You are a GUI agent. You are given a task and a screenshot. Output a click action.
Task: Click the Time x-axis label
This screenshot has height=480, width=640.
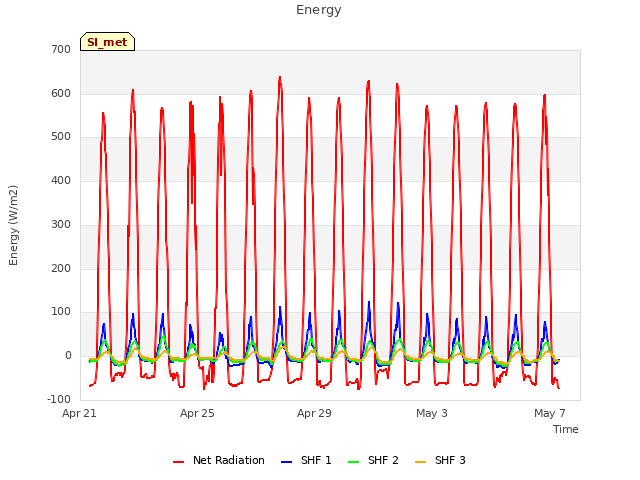[x=566, y=429]
